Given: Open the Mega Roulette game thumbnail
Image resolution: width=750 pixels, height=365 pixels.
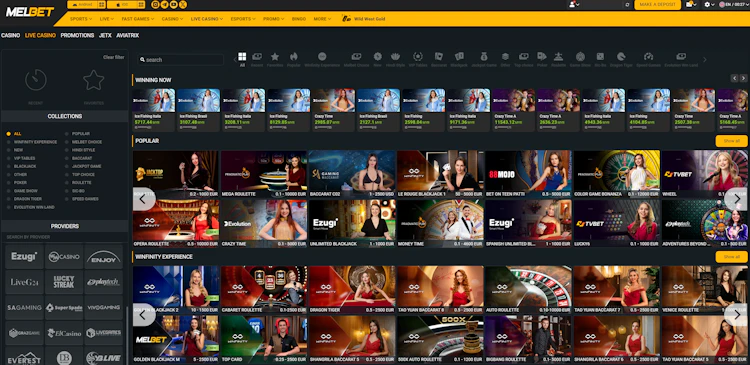Looking at the screenshot, I should click(x=264, y=174).
